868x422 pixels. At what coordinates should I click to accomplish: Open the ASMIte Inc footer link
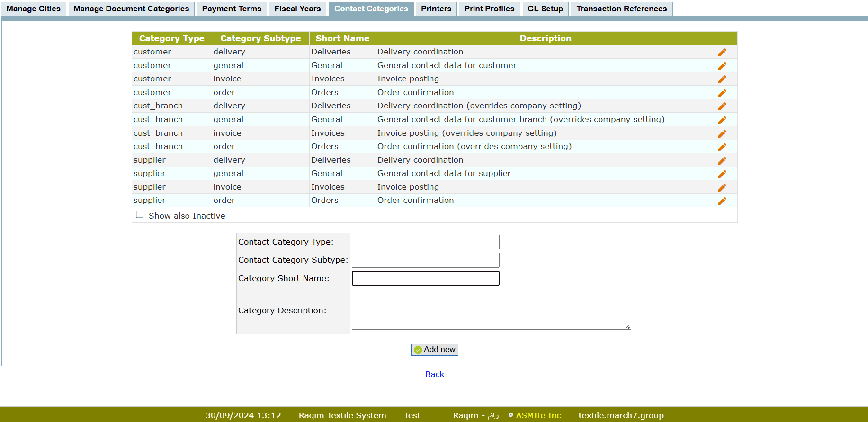pyautogui.click(x=538, y=415)
